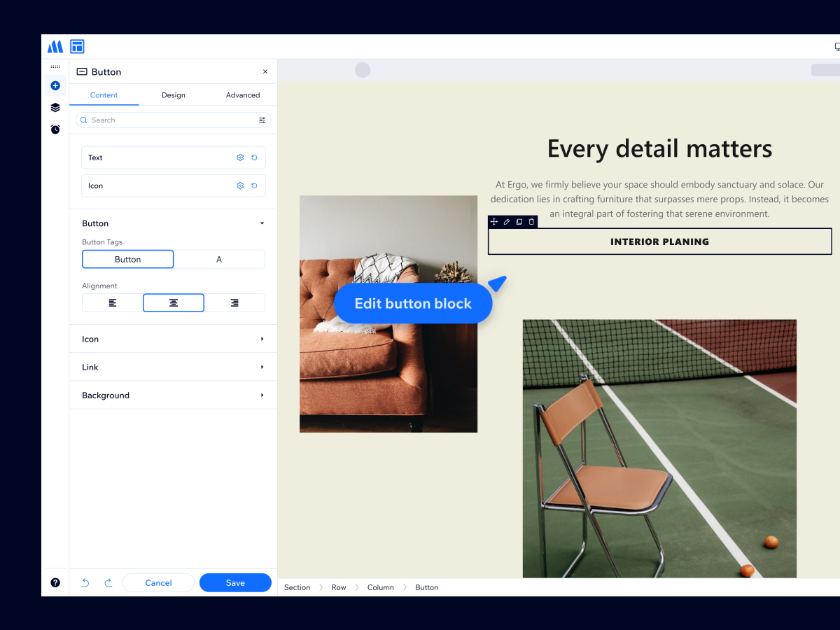Click the undo arrow at the panel bottom
Image resolution: width=840 pixels, height=630 pixels.
click(x=85, y=582)
